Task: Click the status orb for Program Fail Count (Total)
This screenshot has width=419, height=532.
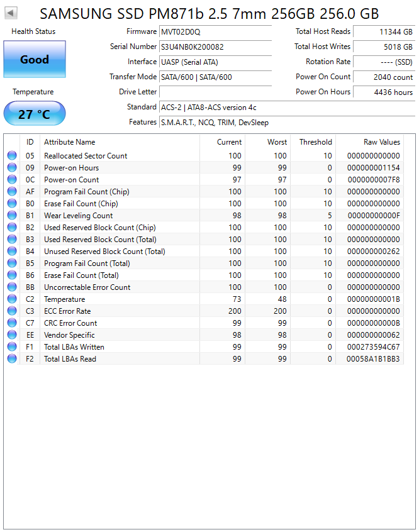Action: pos(12,263)
